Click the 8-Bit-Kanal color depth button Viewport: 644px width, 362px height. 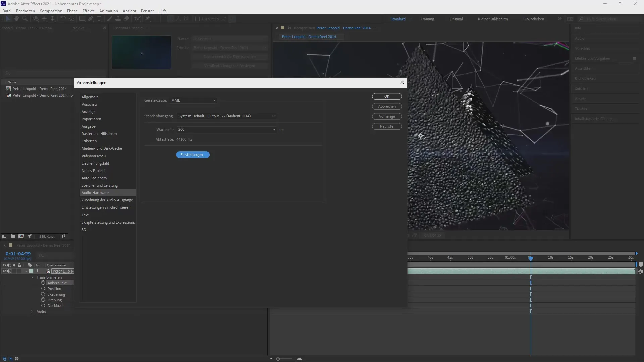click(47, 236)
